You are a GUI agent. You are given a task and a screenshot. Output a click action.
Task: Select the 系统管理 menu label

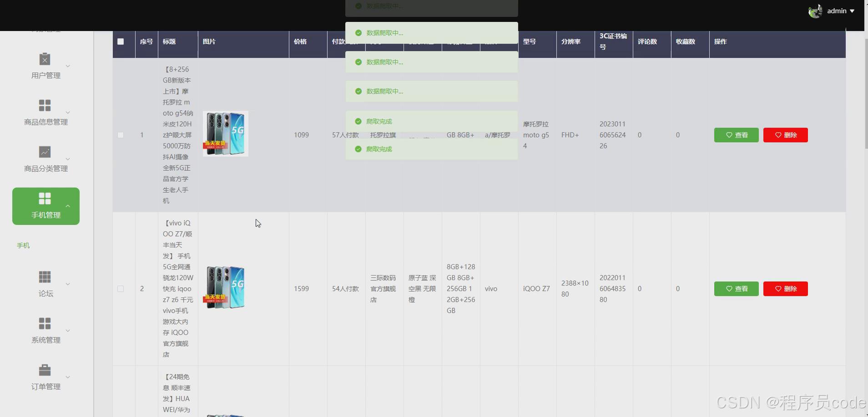point(46,340)
